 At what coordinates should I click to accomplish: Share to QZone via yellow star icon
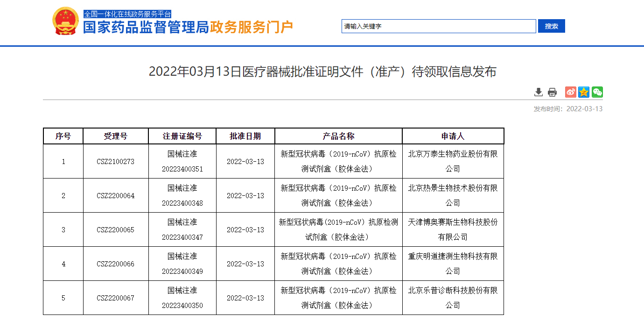point(584,92)
